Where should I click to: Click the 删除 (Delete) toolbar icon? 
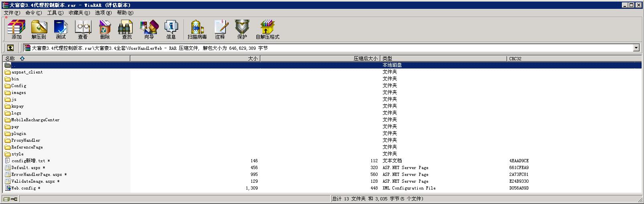tap(105, 29)
